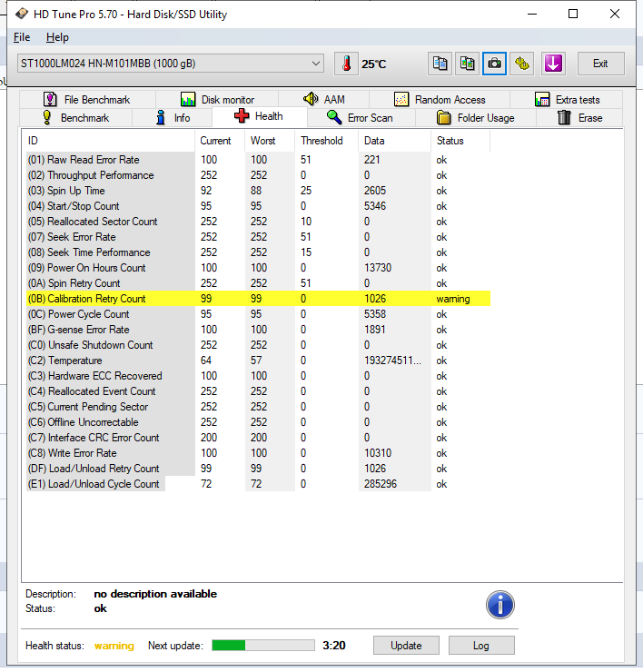Click the Exit button
Image resolution: width=643 pixels, height=672 pixels.
click(600, 64)
